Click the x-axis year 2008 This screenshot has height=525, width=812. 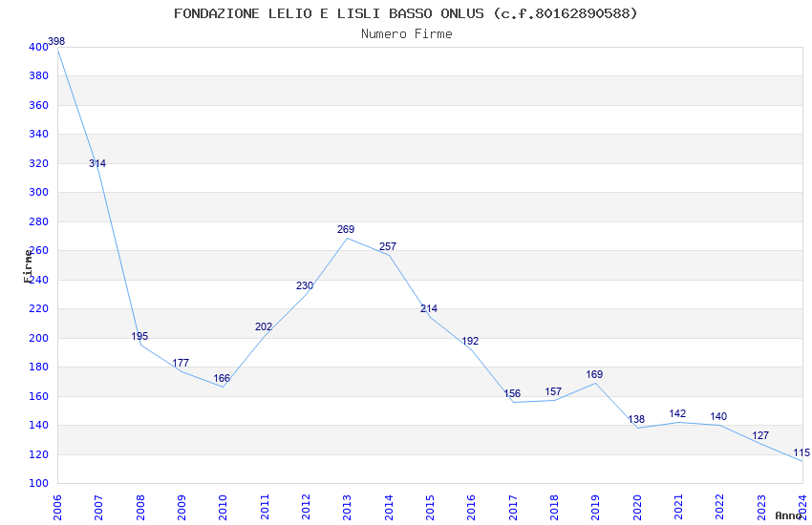tap(140, 508)
